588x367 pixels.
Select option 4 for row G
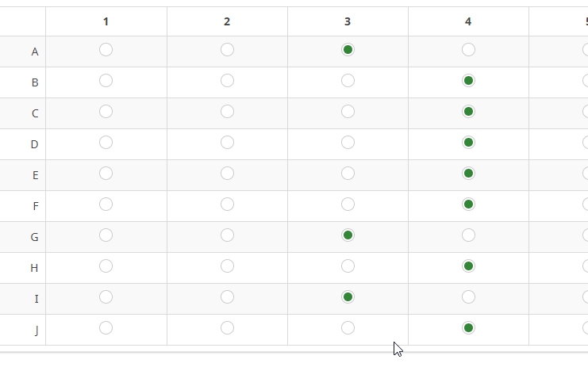468,235
